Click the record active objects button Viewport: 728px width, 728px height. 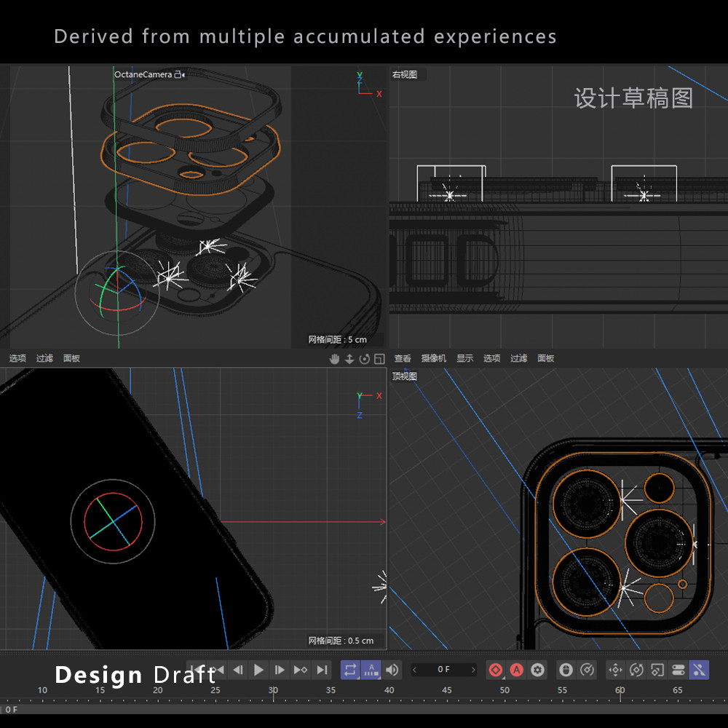tap(496, 670)
